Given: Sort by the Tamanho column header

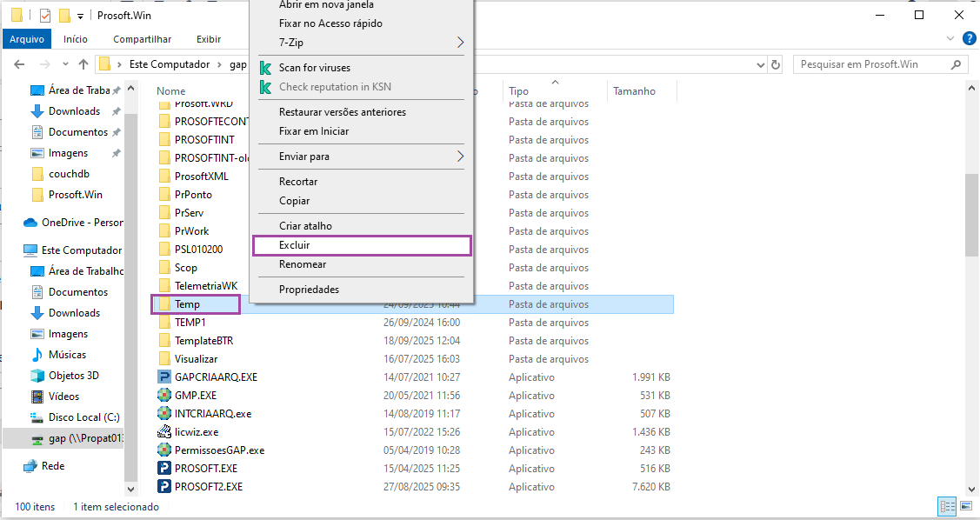Looking at the screenshot, I should (x=634, y=91).
